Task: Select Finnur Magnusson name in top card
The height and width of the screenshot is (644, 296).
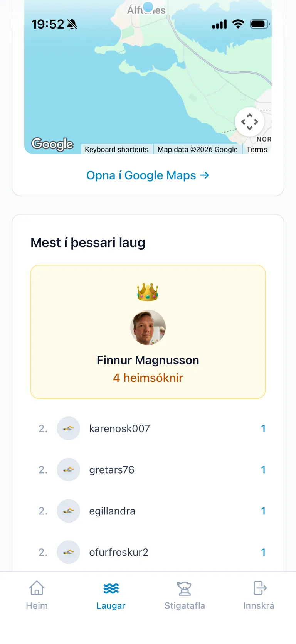Action: [x=148, y=360]
